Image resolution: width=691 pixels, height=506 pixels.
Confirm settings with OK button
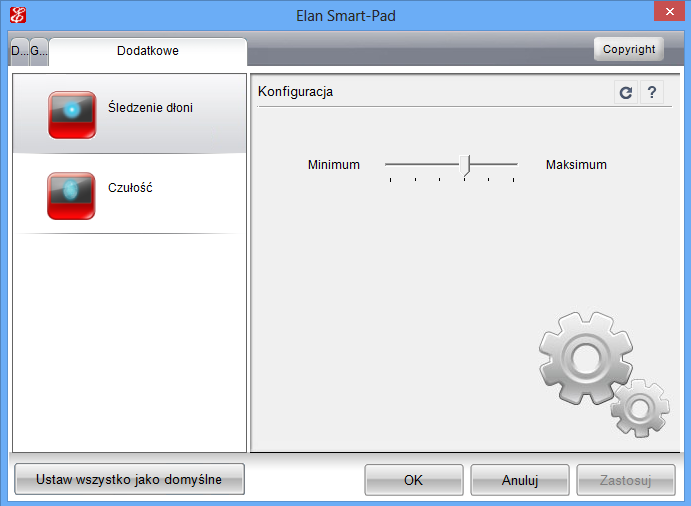413,480
